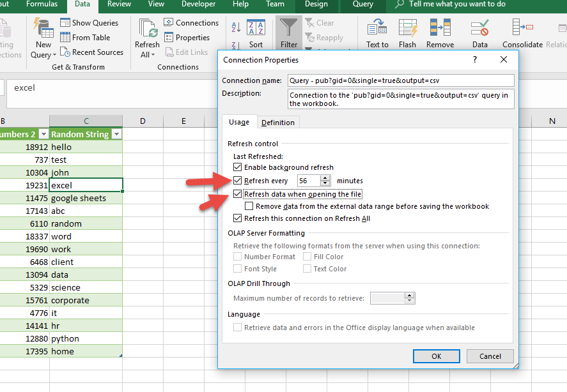
Task: Click the refresh minutes value field
Action: click(309, 181)
